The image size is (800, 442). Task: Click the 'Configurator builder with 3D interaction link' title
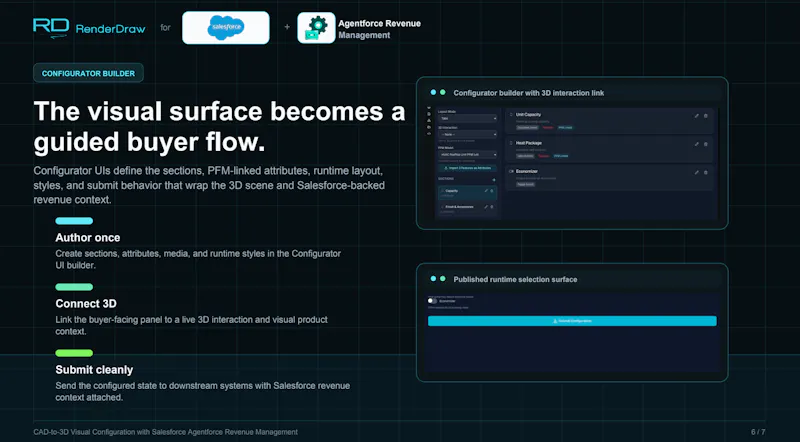(x=529, y=93)
